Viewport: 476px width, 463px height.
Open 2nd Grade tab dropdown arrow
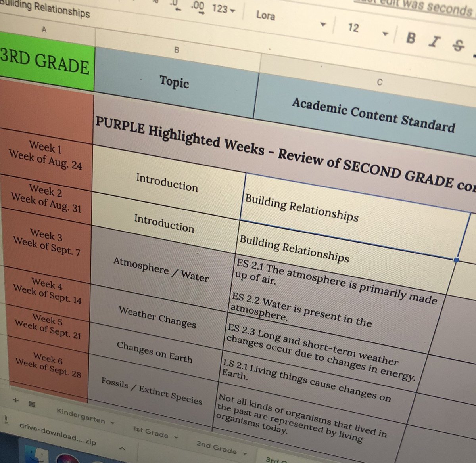pyautogui.click(x=245, y=453)
